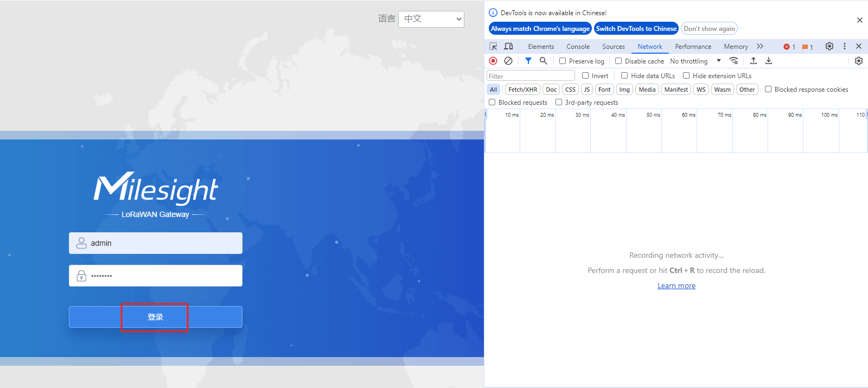868x388 pixels.
Task: Click the export HAR download icon
Action: point(769,61)
